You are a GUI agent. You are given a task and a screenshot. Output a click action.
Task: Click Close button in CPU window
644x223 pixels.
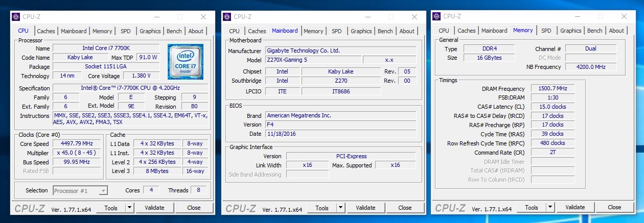[194, 208]
